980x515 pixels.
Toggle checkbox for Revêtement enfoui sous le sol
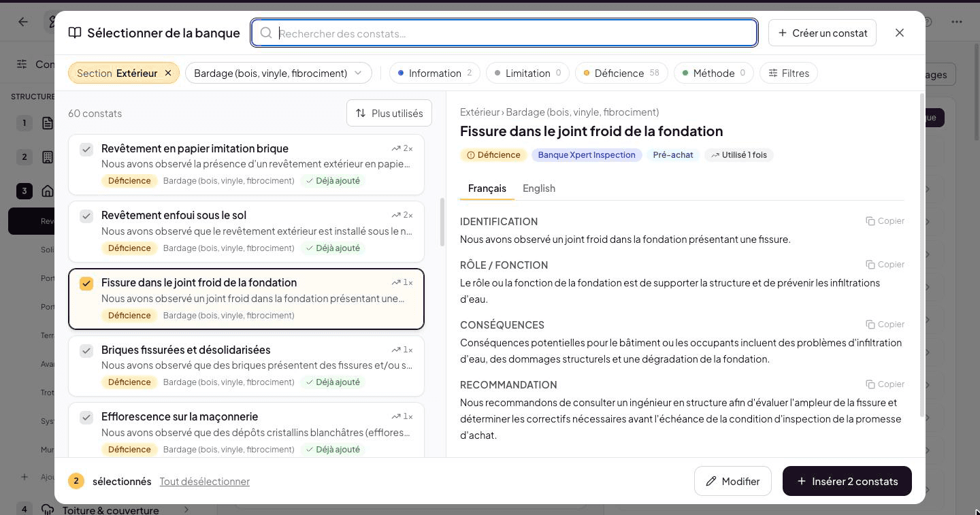click(x=86, y=216)
